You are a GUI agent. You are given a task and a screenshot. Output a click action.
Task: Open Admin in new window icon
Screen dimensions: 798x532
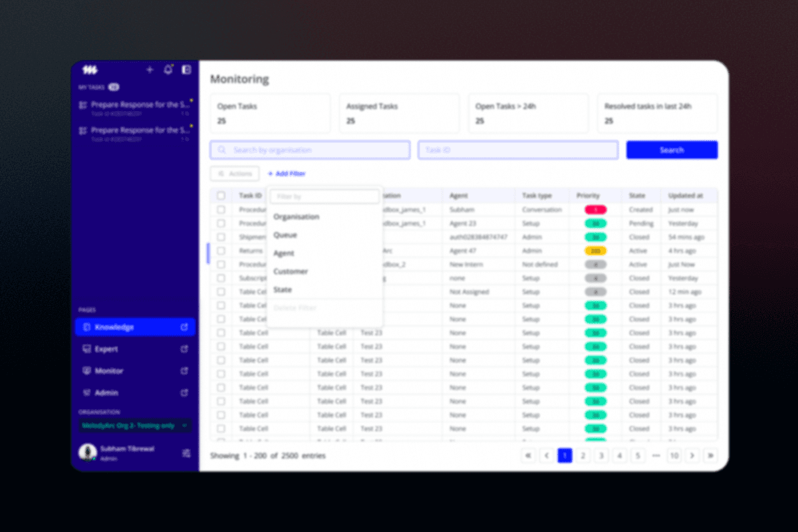tap(185, 393)
